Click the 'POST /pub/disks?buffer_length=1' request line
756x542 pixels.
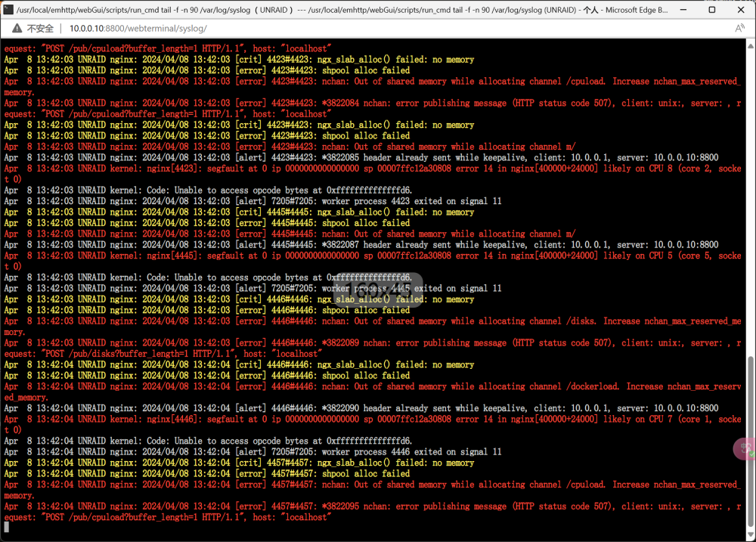point(162,354)
